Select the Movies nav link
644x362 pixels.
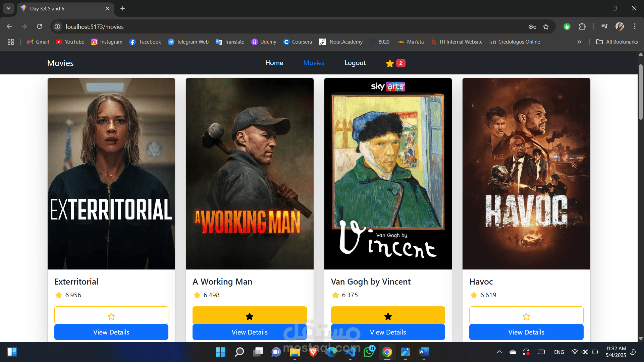pyautogui.click(x=314, y=63)
